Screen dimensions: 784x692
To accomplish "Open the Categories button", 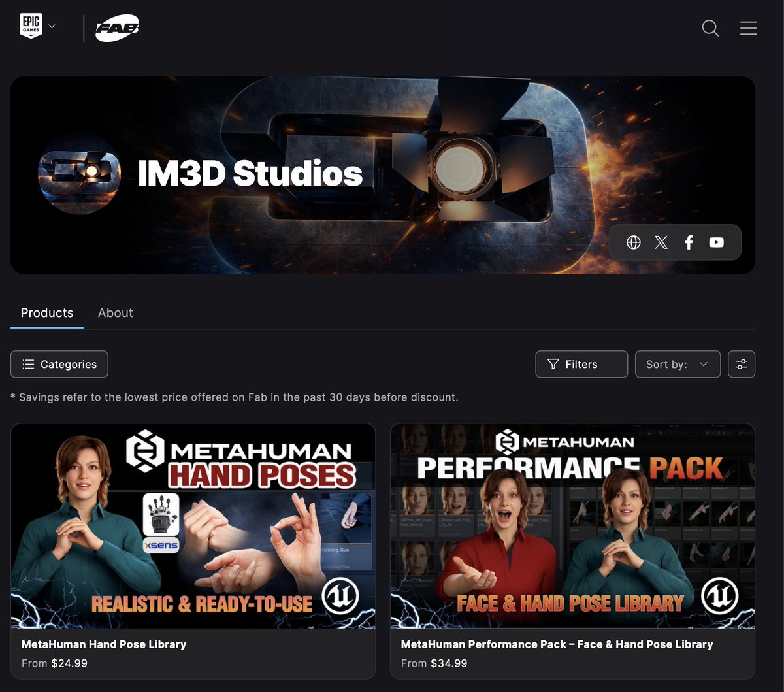I will point(59,365).
